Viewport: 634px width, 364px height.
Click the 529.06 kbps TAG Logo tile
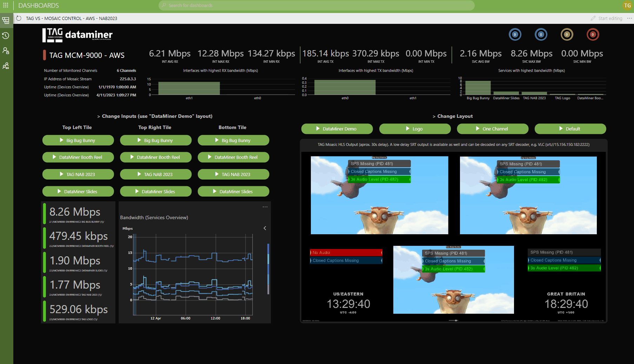(x=79, y=311)
